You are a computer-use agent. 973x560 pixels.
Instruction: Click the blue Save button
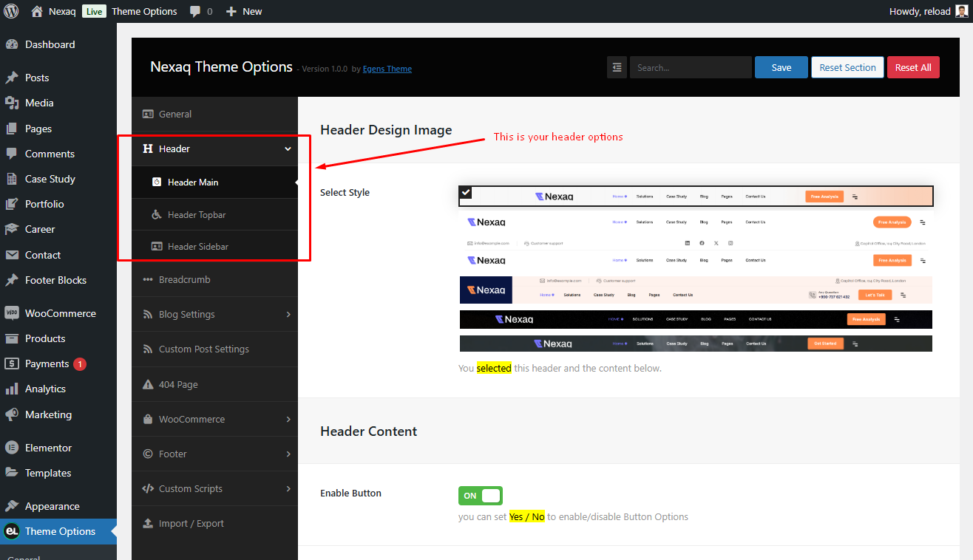pos(782,67)
